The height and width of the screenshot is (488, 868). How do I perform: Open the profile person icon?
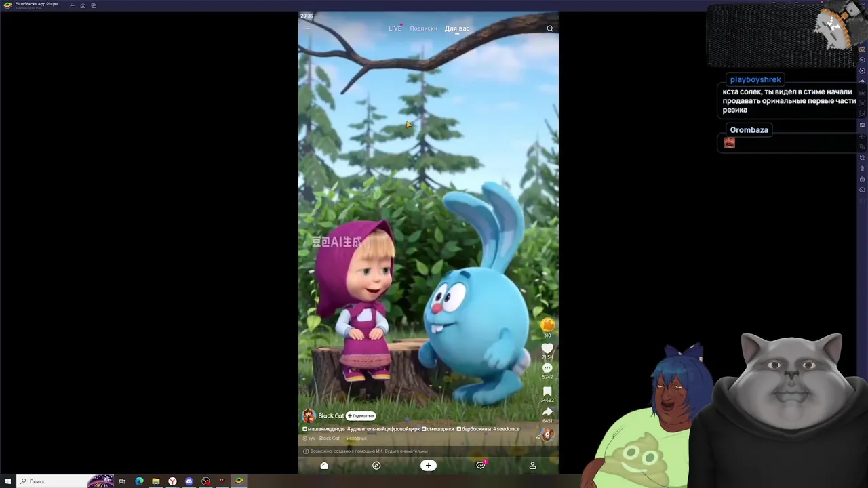click(x=532, y=466)
